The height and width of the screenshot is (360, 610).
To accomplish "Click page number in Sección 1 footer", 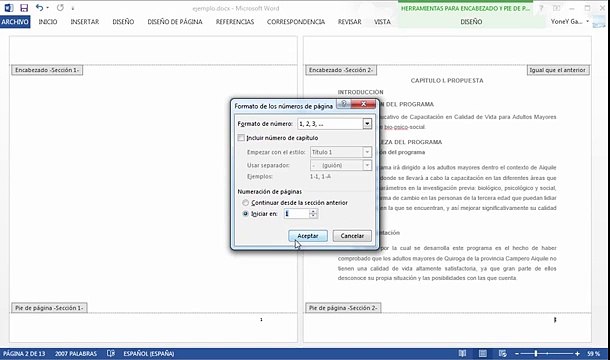I will tap(261, 320).
